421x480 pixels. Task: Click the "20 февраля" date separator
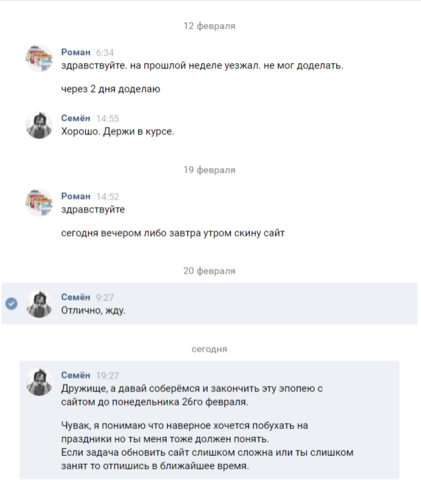(209, 271)
